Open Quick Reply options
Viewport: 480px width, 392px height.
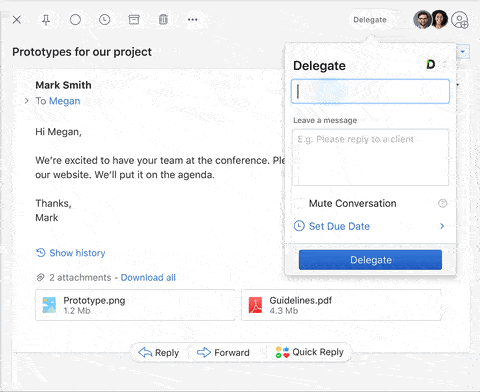tap(309, 352)
